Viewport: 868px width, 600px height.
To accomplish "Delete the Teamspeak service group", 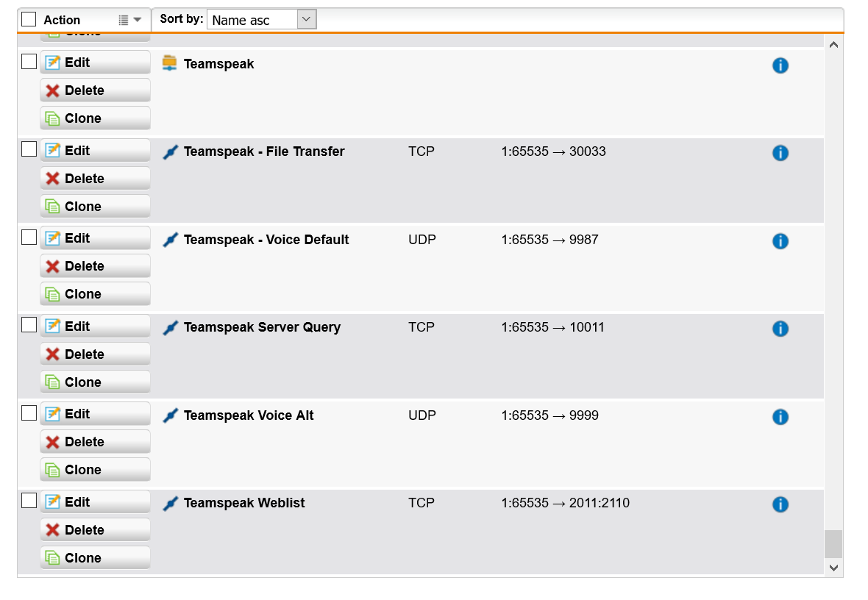I will pos(95,90).
